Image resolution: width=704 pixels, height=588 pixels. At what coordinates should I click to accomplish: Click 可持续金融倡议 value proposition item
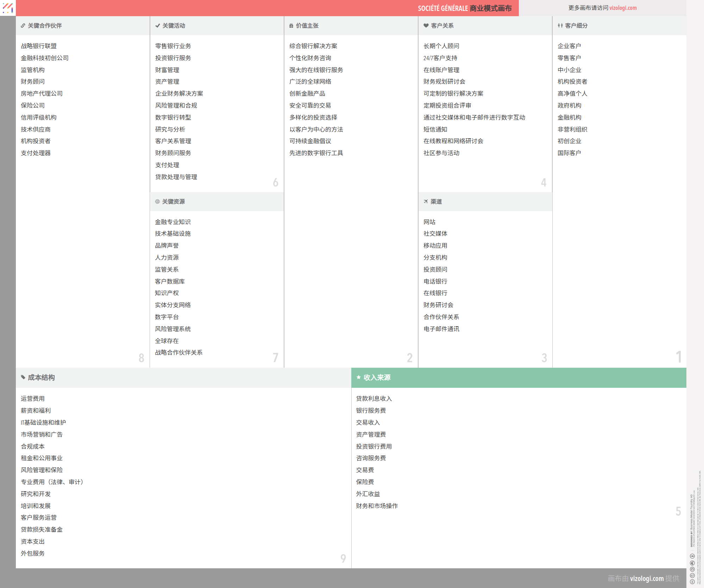coord(310,141)
